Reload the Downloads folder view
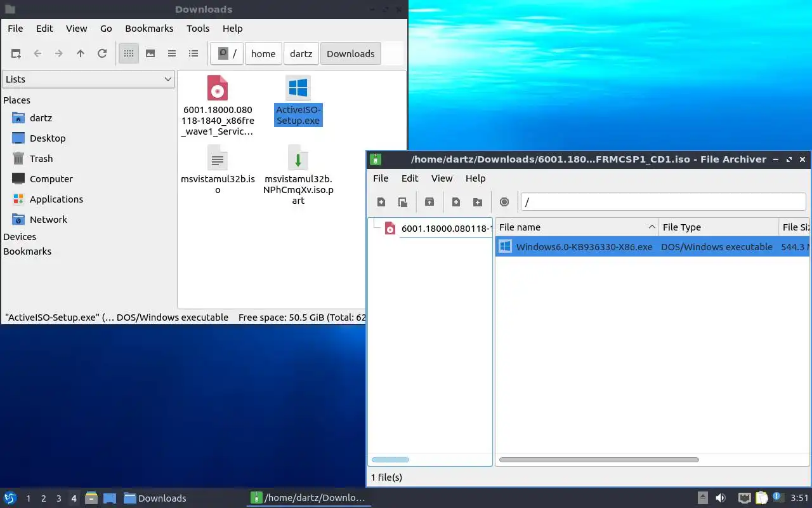The width and height of the screenshot is (812, 508). (x=102, y=53)
